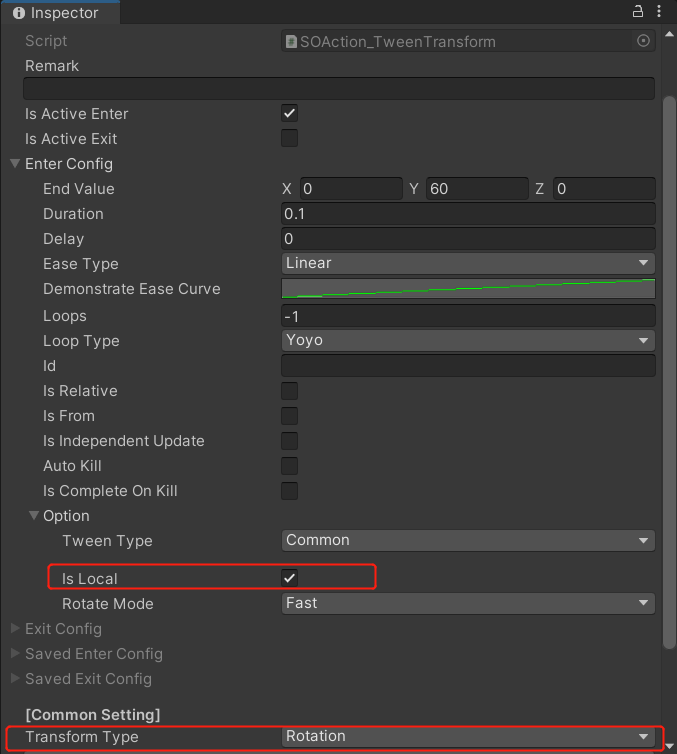Viewport: 677px width, 754px height.
Task: Enable the Auto Kill checkbox
Action: pos(289,465)
